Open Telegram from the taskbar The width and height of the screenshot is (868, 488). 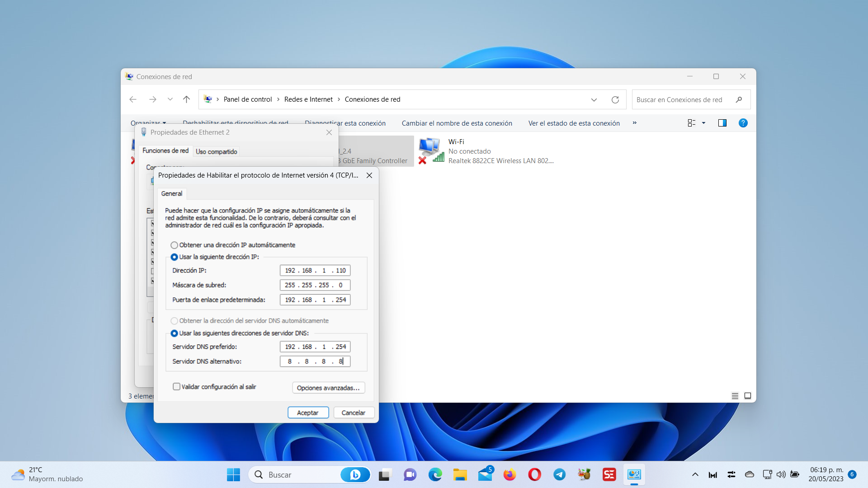point(559,474)
